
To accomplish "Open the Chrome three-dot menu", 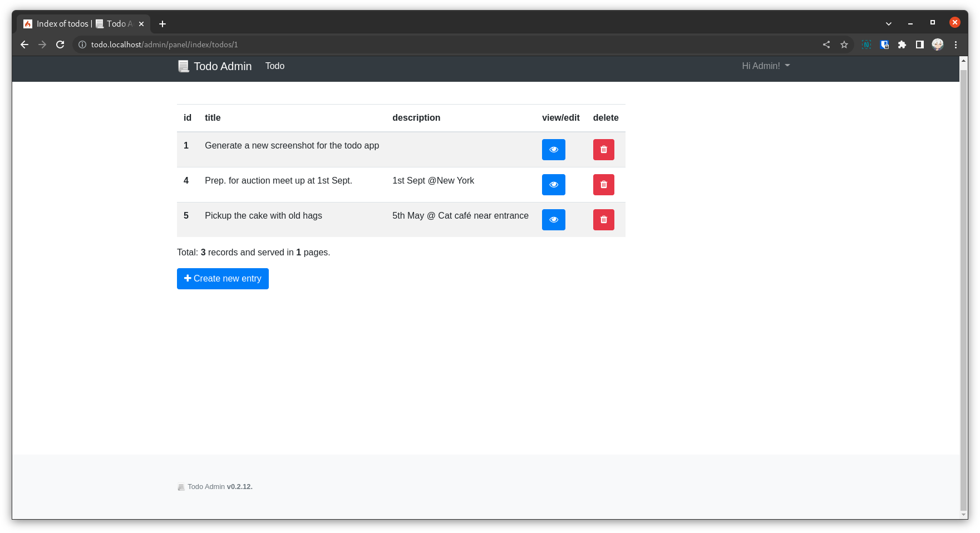I will 956,45.
